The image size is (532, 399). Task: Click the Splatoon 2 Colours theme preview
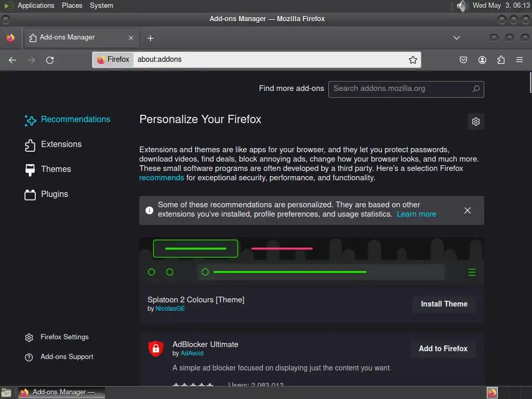[x=312, y=262]
